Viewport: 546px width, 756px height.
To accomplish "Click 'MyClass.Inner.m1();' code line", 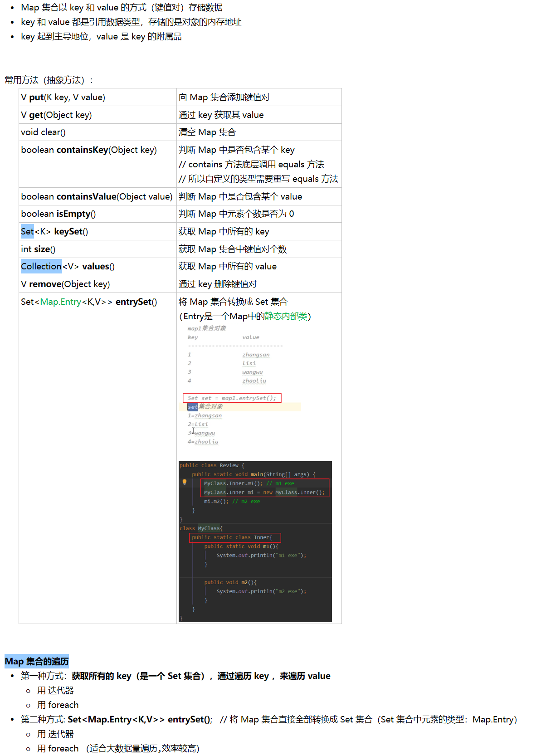I will pyautogui.click(x=233, y=483).
